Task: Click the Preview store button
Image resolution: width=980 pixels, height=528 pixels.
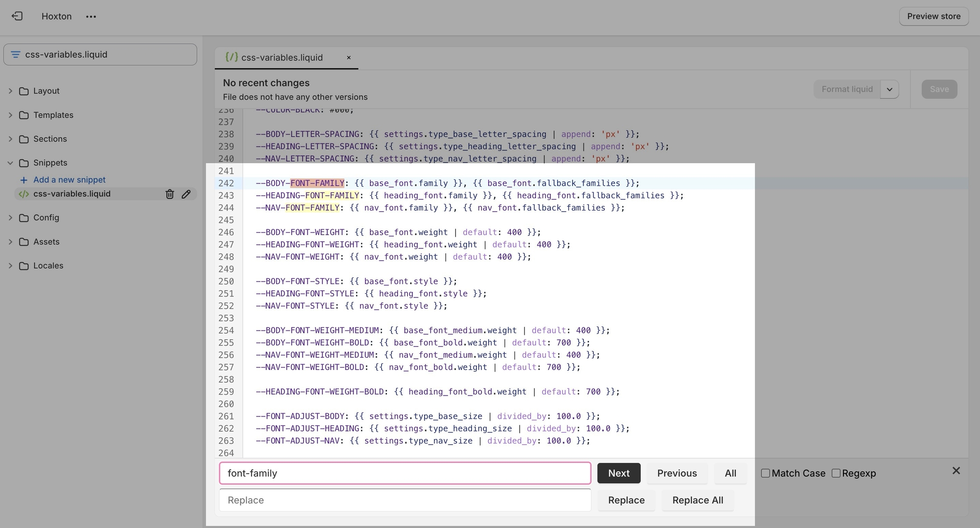Action: pyautogui.click(x=934, y=16)
